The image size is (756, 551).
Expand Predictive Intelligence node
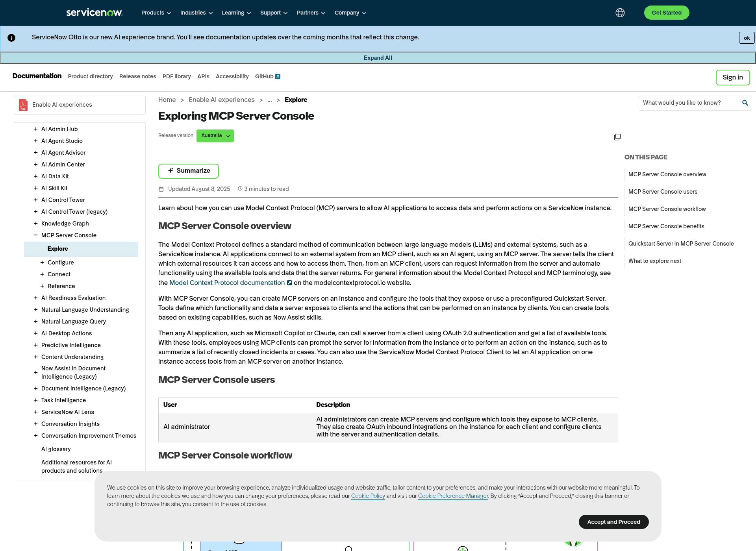tap(36, 345)
